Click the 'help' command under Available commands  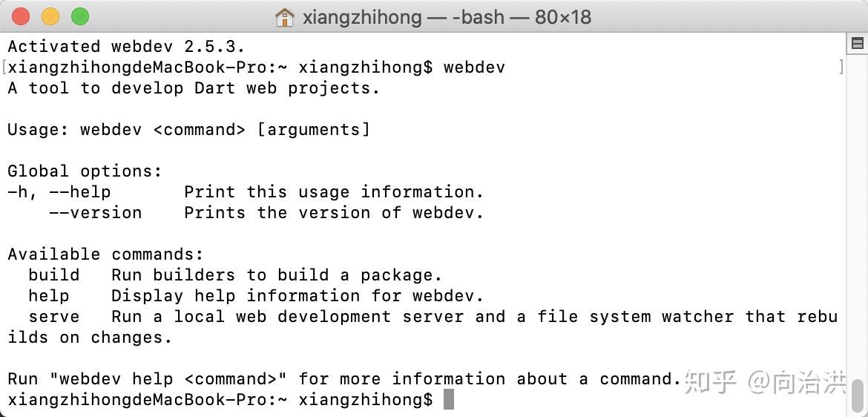point(49,296)
